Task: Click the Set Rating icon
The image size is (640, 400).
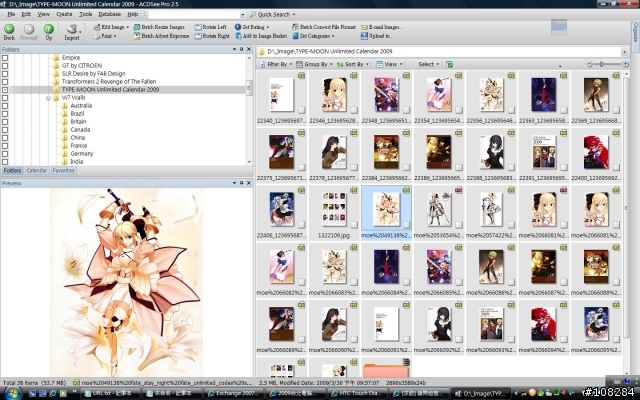Action: pyautogui.click(x=238, y=27)
